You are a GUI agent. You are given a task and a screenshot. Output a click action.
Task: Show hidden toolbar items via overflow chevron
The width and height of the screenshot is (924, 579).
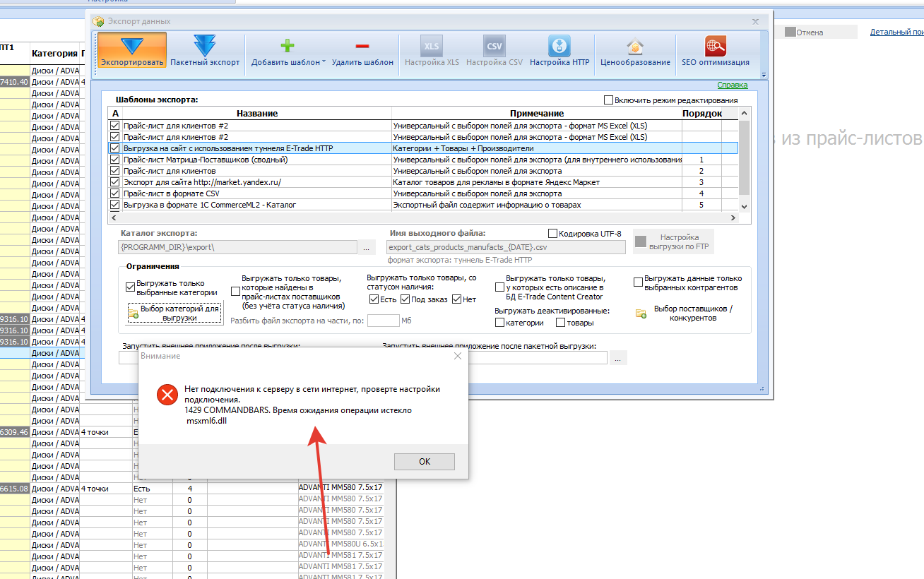click(764, 74)
